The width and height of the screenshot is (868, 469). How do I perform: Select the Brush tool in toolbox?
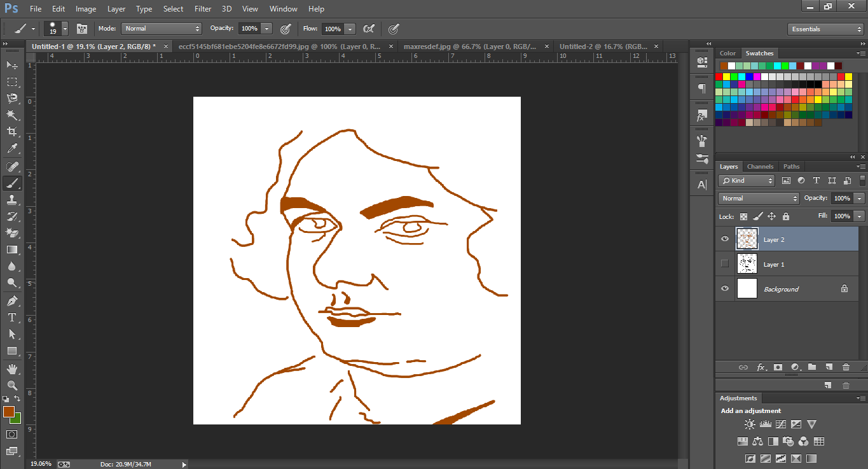click(x=12, y=183)
